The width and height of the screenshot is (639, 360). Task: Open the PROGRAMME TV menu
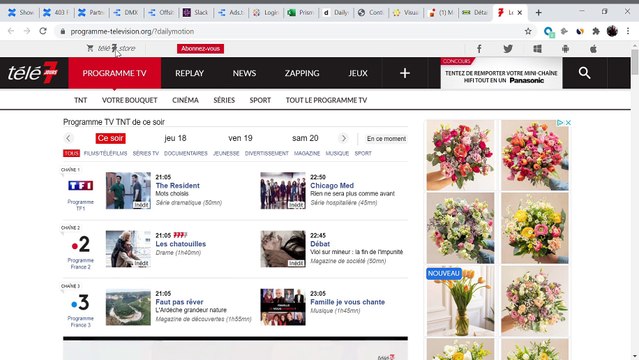tap(115, 73)
